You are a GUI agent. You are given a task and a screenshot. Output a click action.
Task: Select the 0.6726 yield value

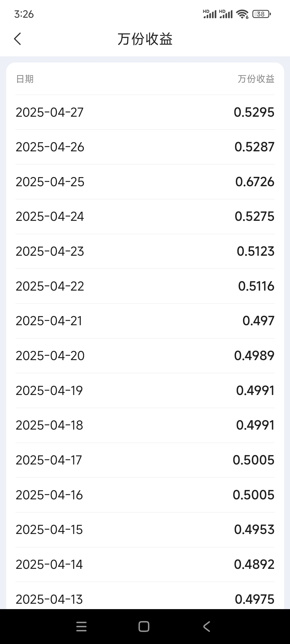(255, 182)
